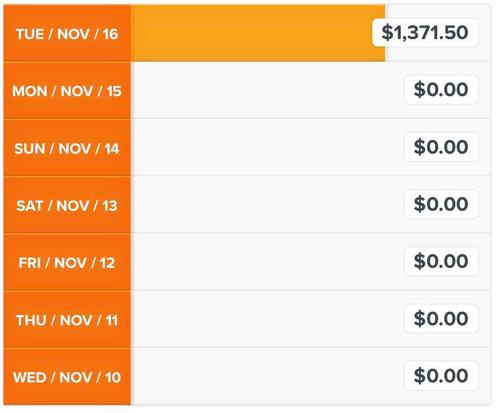Click the empty bar area for Wednesday Nov 10
Viewport: 500px width, 413px height.
[x=267, y=376]
